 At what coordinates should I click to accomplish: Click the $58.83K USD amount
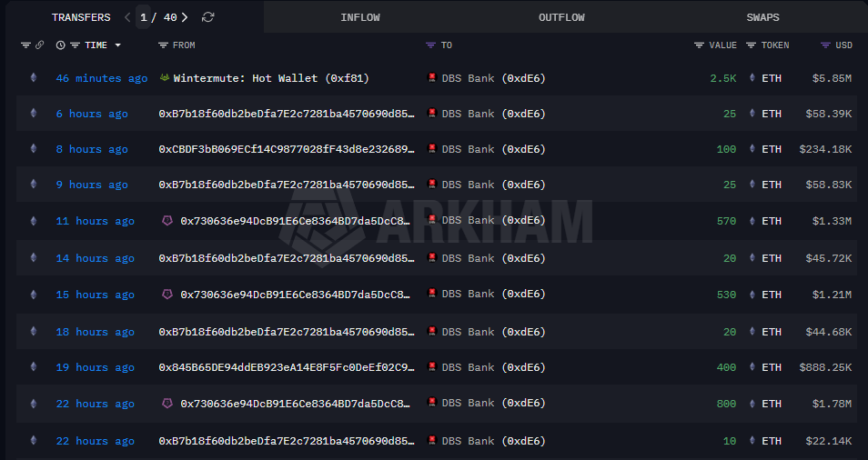pyautogui.click(x=829, y=185)
